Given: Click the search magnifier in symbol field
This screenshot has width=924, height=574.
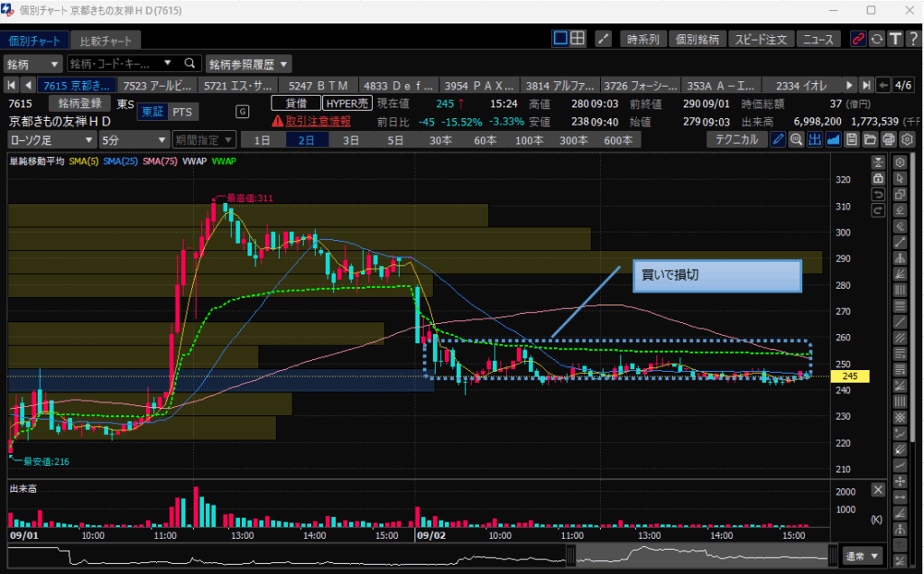Looking at the screenshot, I should click(x=189, y=64).
